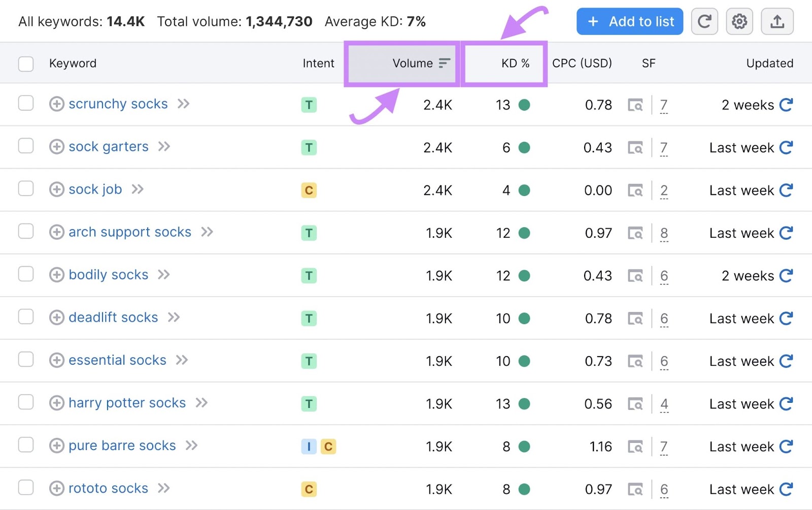Open the deadlift socks keyword link
The height and width of the screenshot is (510, 812).
(113, 317)
